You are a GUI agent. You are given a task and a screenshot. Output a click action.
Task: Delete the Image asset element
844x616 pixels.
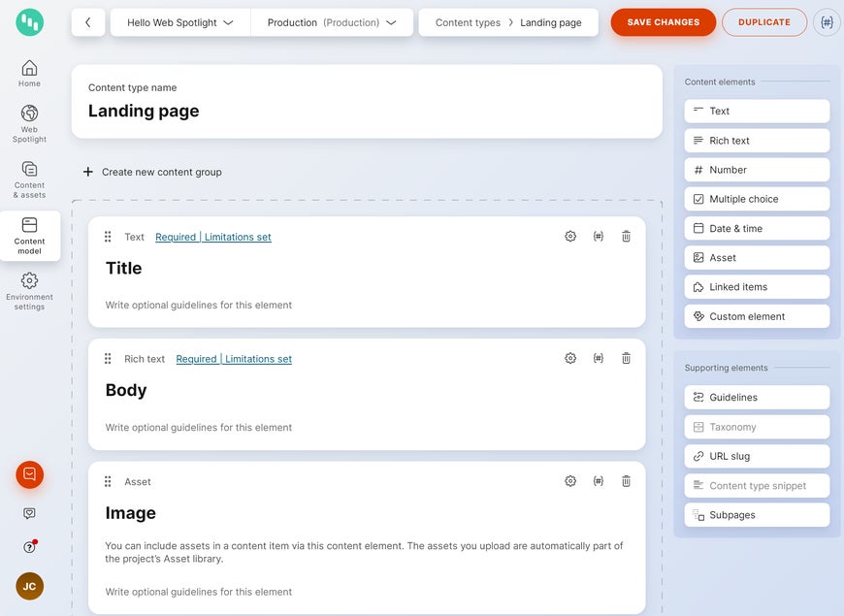tap(626, 480)
